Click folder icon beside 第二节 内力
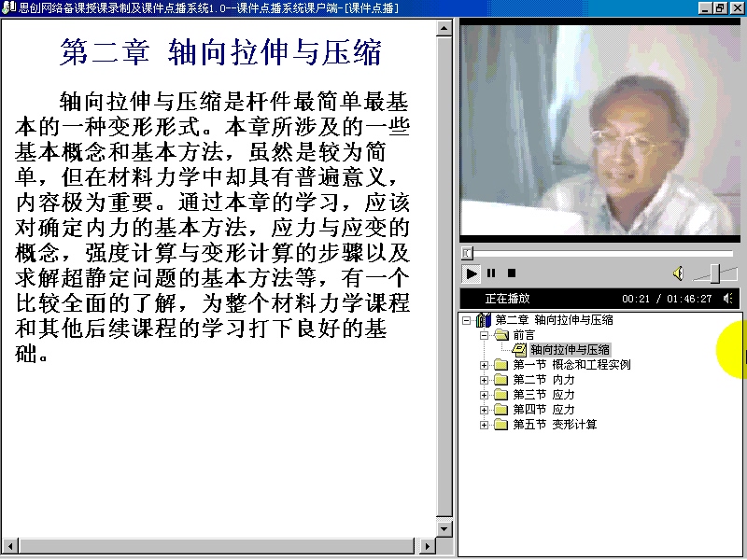Image resolution: width=747 pixels, height=560 pixels. (x=500, y=380)
